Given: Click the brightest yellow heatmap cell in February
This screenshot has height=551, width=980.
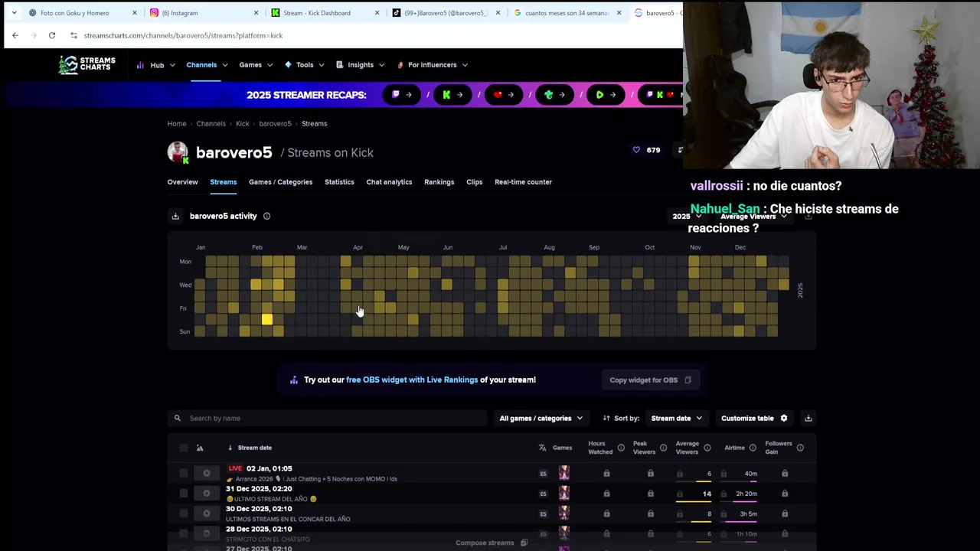Looking at the screenshot, I should [267, 320].
